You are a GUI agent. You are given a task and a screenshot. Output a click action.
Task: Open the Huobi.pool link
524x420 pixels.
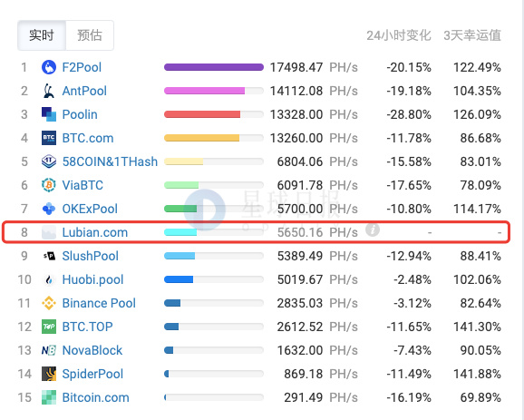click(92, 279)
